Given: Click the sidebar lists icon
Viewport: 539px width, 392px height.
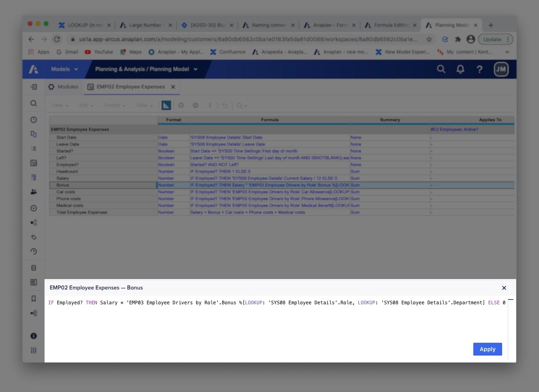Looking at the screenshot, I should pos(34,149).
